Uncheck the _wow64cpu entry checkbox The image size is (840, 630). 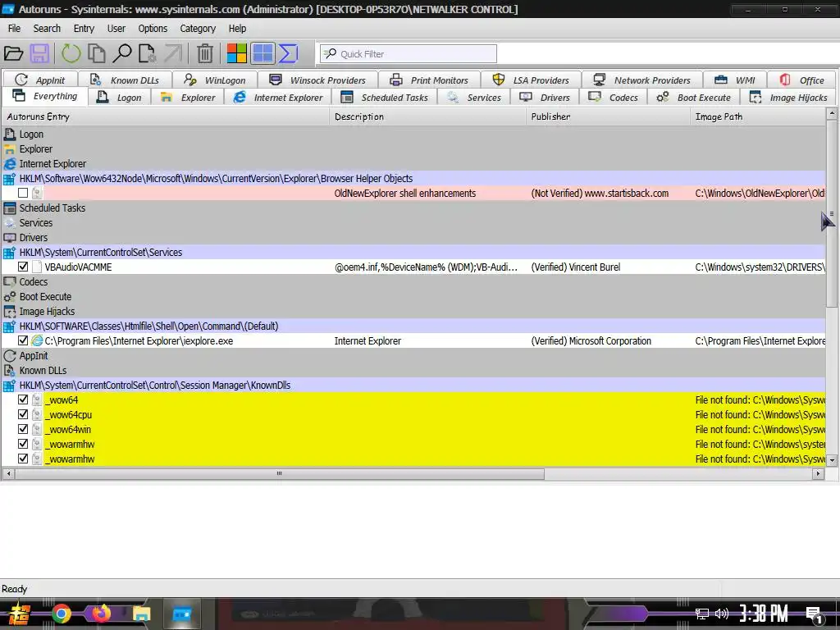23,414
